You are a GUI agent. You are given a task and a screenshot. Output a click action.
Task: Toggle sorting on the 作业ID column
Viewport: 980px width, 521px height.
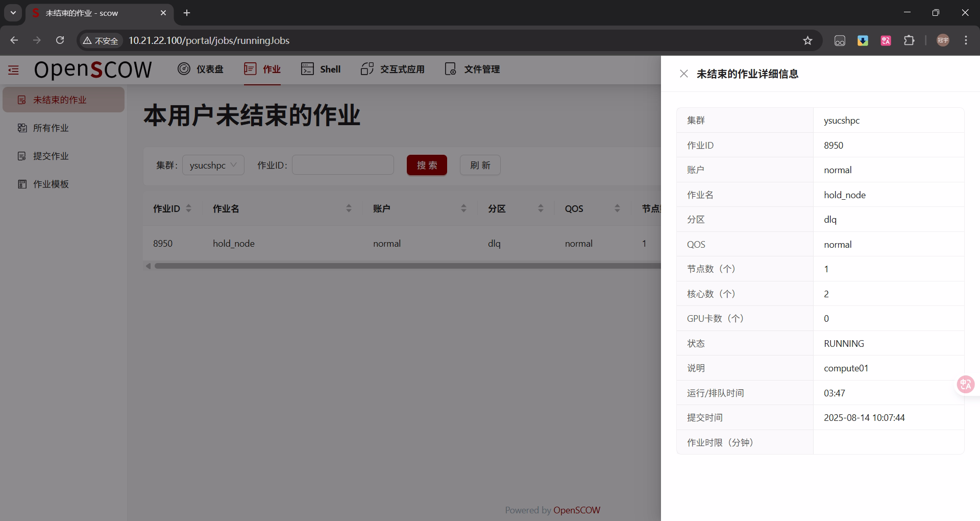click(188, 208)
